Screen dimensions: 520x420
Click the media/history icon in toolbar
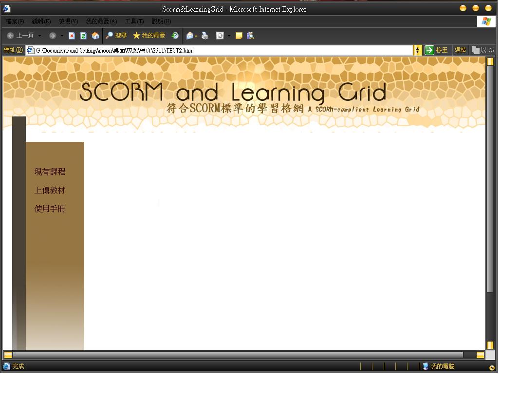(x=175, y=36)
